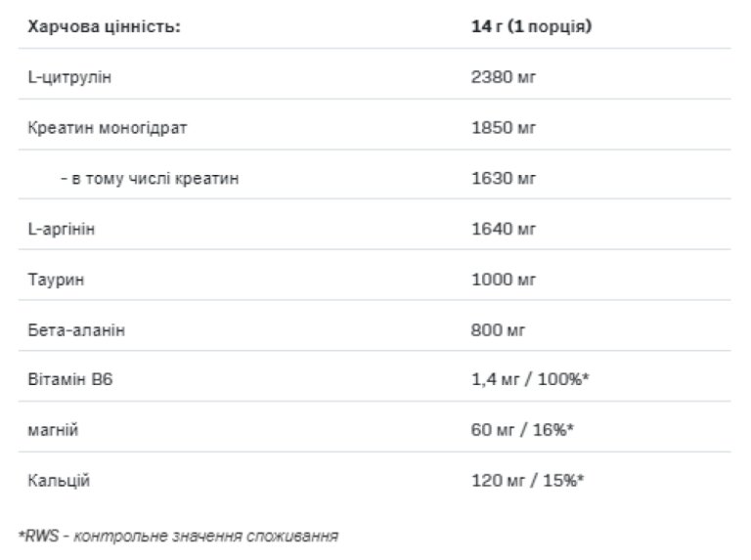This screenshot has width=751, height=560.
Task: Select the 1000 мг value
Action: click(x=504, y=280)
